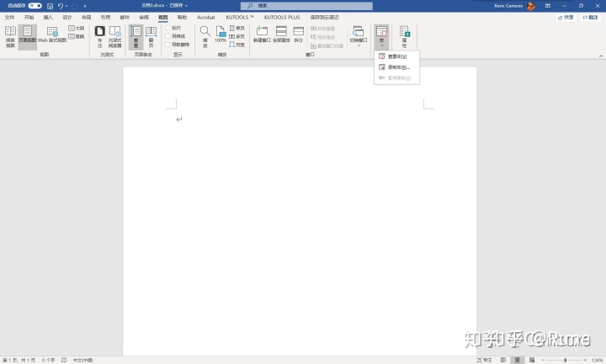Viewport: 606px width, 364px height.
Task: Enable the Ruler (标尺) checkbox
Action: pyautogui.click(x=167, y=29)
